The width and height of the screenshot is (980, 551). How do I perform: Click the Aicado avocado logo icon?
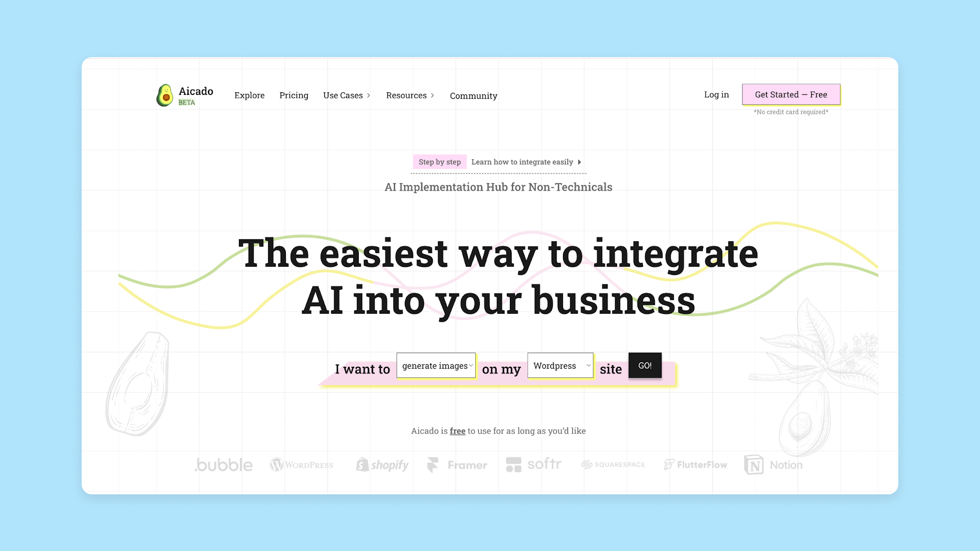pyautogui.click(x=164, y=95)
